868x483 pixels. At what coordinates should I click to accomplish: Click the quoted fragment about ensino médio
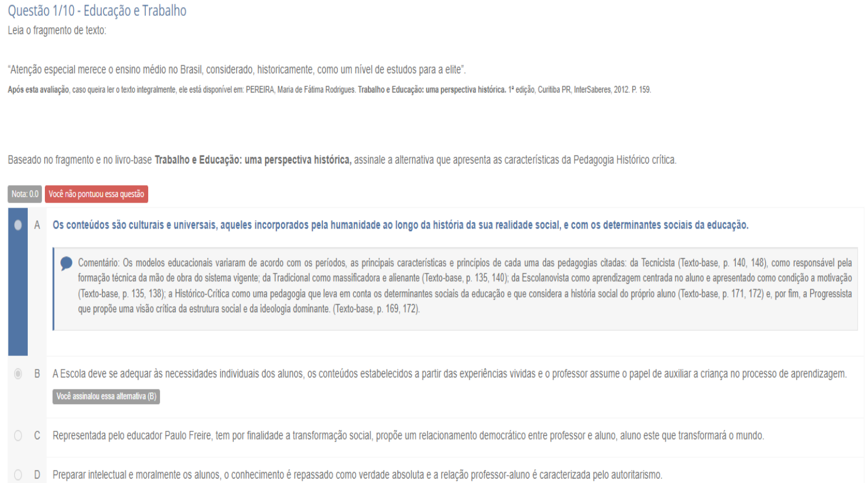tap(237, 69)
